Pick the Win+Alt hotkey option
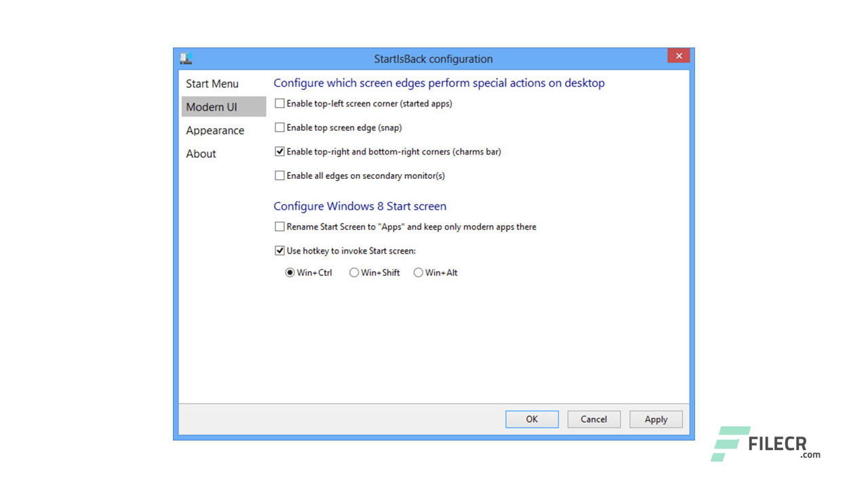Screen dimensions: 868x488 [x=418, y=272]
